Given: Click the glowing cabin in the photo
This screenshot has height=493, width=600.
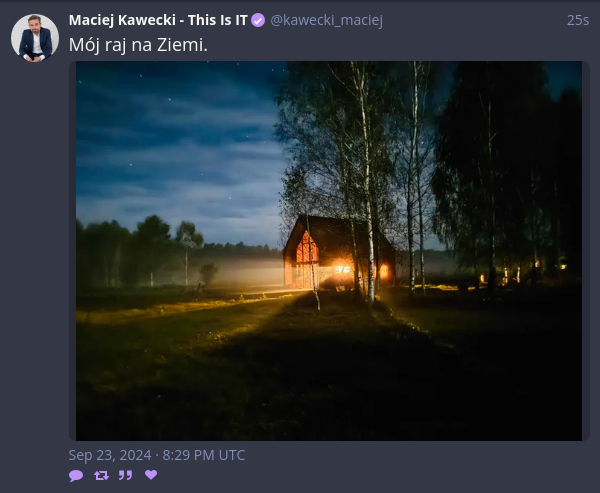Looking at the screenshot, I should (x=339, y=252).
